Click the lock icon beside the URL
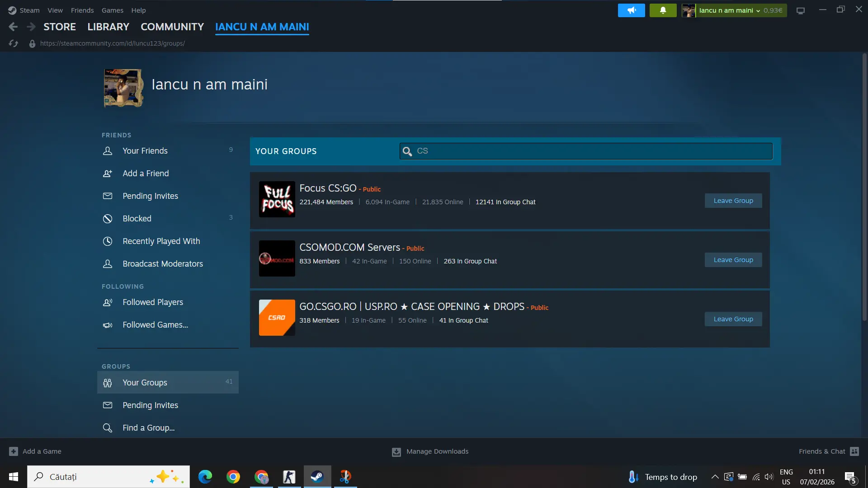 [x=32, y=43]
